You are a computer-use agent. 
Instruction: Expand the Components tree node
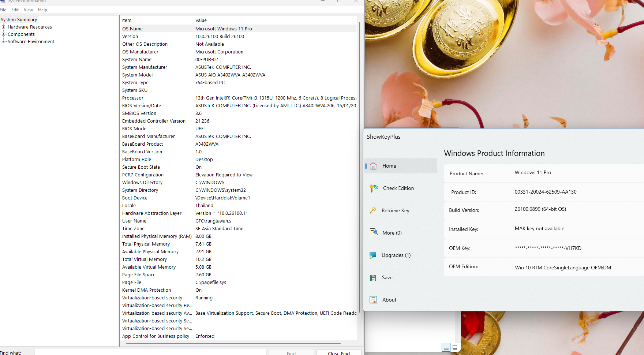coord(4,34)
